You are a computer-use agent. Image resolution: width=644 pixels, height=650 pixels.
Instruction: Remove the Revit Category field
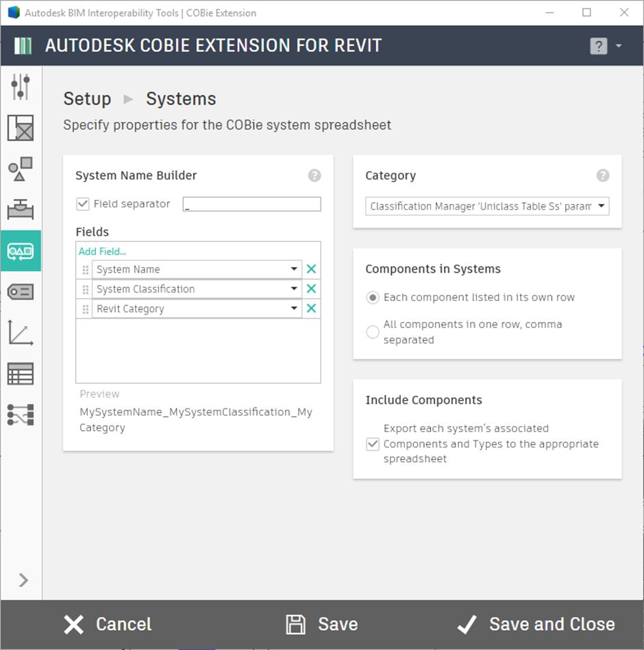[311, 308]
